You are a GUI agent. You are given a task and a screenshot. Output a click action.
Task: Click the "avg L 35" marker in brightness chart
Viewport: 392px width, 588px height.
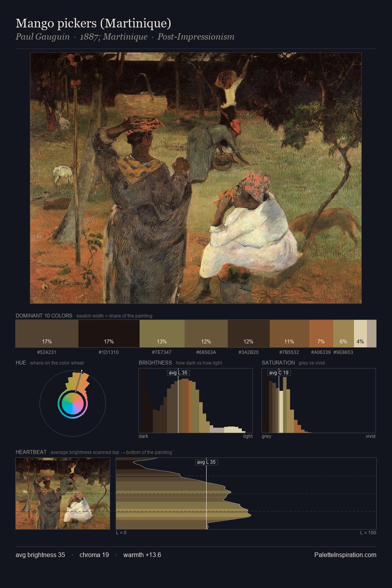178,372
